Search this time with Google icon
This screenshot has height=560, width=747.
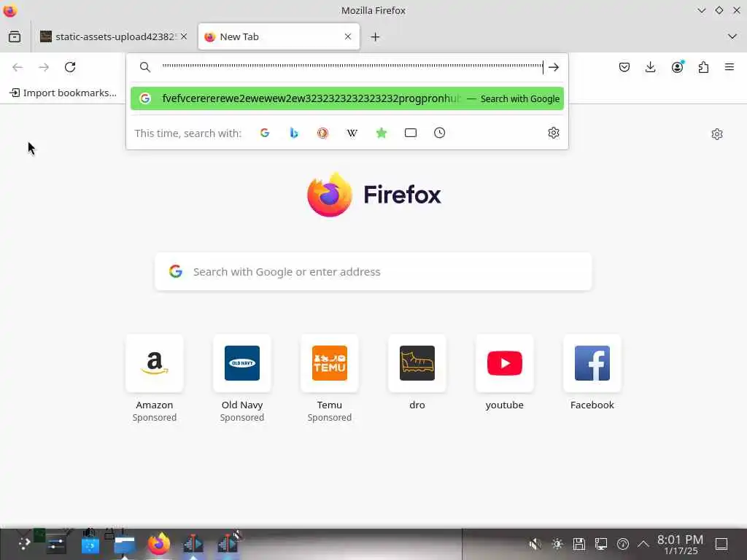[265, 133]
